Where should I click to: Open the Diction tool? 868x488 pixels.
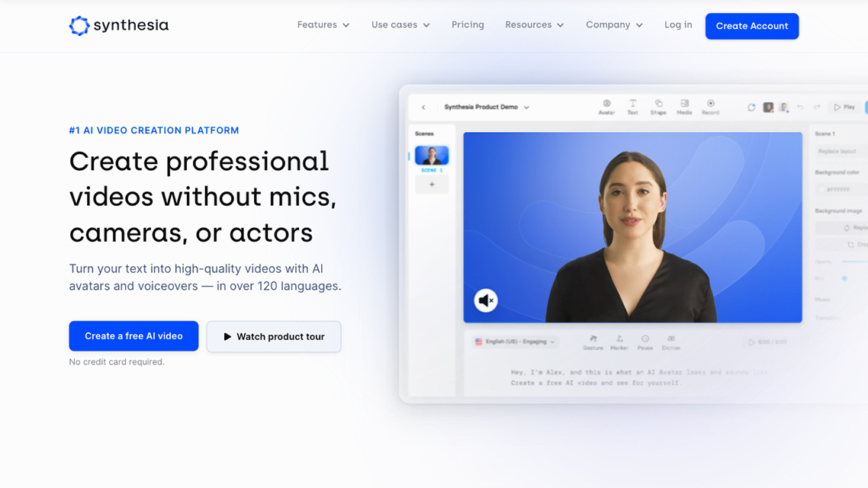coord(670,342)
